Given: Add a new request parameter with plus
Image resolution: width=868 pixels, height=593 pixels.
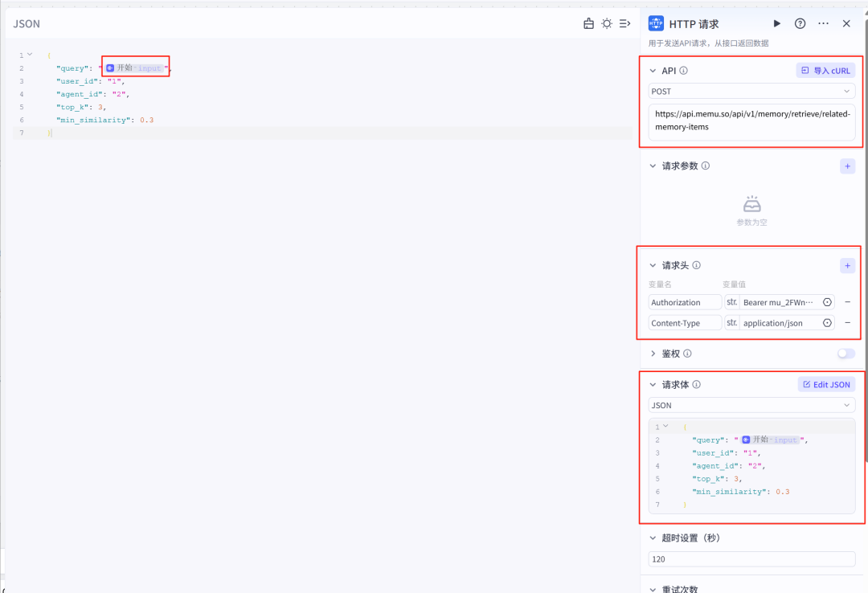Looking at the screenshot, I should pyautogui.click(x=848, y=166).
